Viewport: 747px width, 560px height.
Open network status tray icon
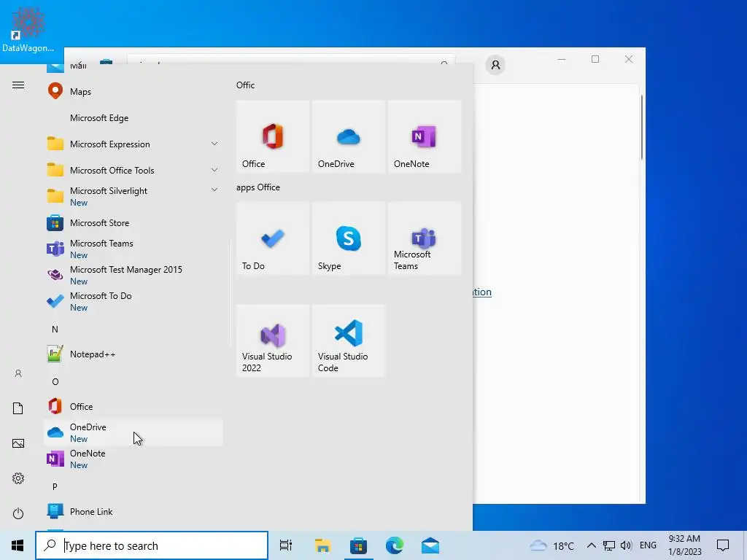[609, 545]
